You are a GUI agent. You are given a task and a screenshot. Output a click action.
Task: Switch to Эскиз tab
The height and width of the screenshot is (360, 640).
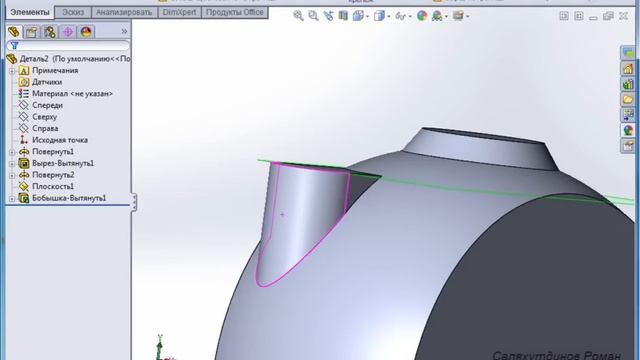coord(73,12)
